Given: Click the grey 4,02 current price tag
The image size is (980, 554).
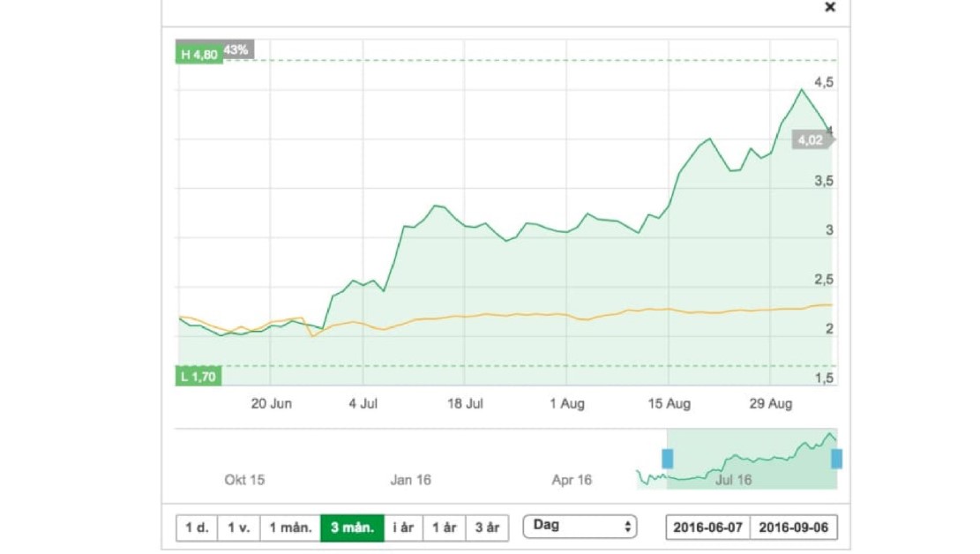Looking at the screenshot, I should pyautogui.click(x=810, y=139).
